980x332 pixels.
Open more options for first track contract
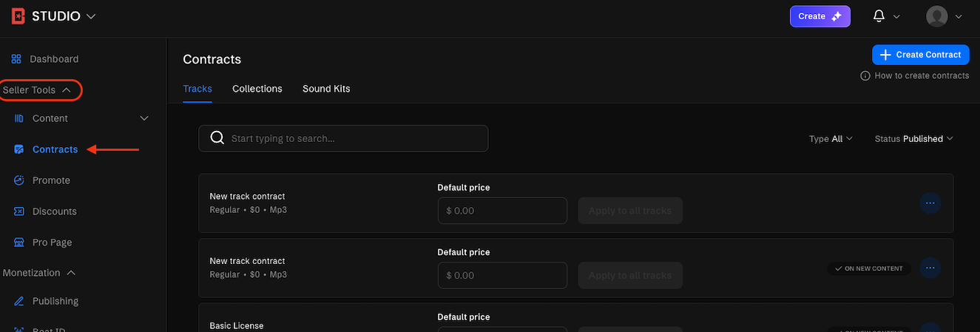[x=930, y=203]
